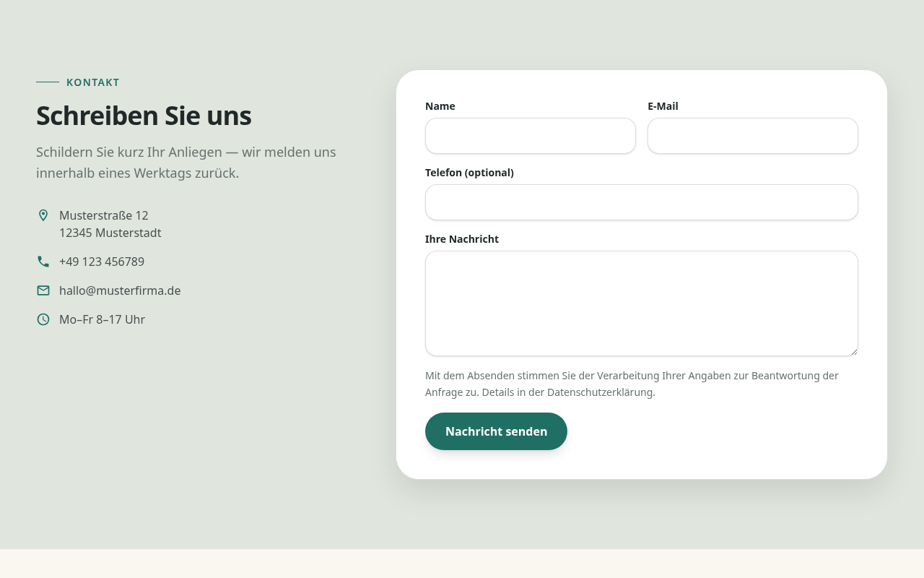Screen dimensions: 924x578
Task: Click the Name field label
Action: 440,106
